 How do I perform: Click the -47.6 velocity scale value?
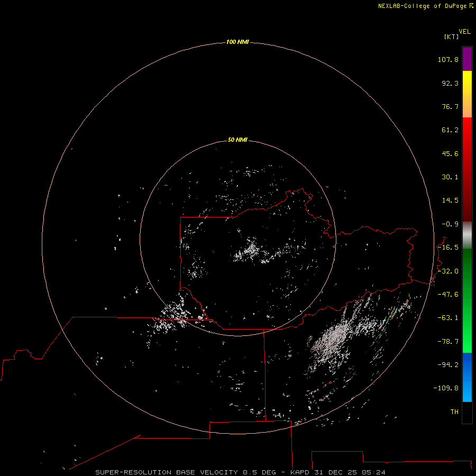[448, 295]
